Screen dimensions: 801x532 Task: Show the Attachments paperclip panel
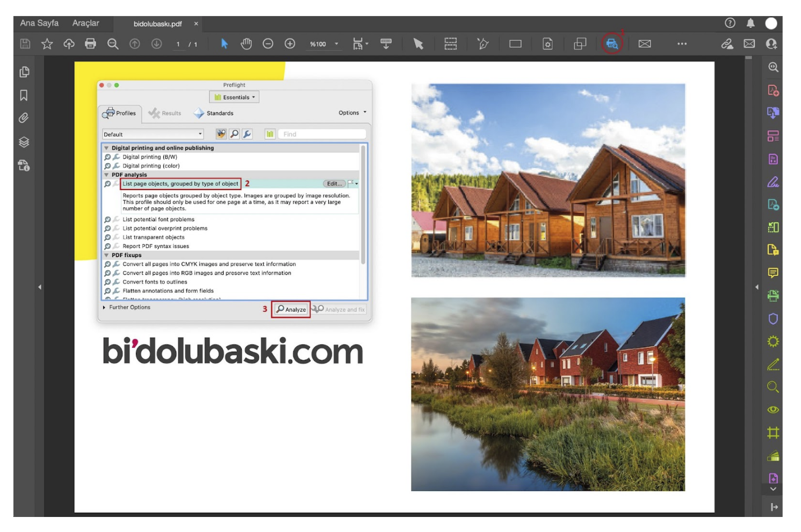pos(24,118)
